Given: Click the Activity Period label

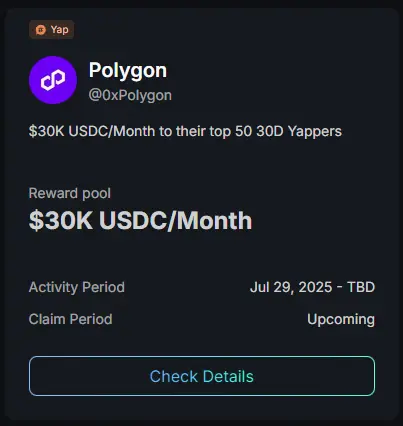Looking at the screenshot, I should pyautogui.click(x=77, y=287).
